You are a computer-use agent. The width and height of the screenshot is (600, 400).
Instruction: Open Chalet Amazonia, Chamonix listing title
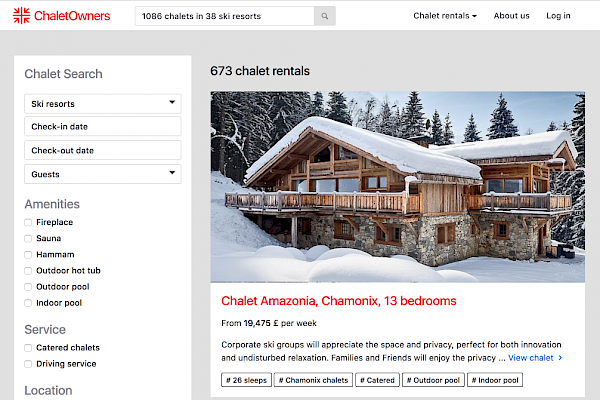pyautogui.click(x=338, y=301)
